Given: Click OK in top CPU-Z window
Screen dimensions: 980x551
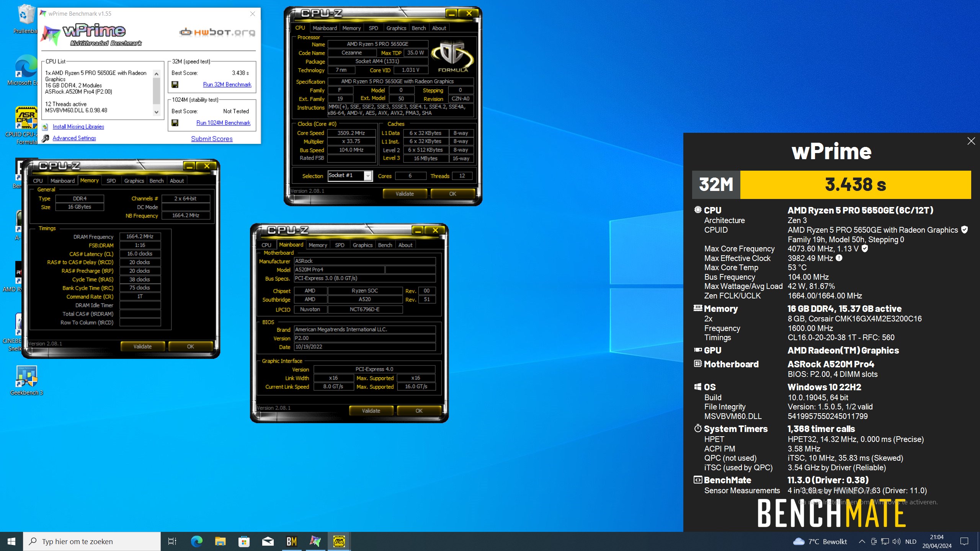Looking at the screenshot, I should click(452, 194).
